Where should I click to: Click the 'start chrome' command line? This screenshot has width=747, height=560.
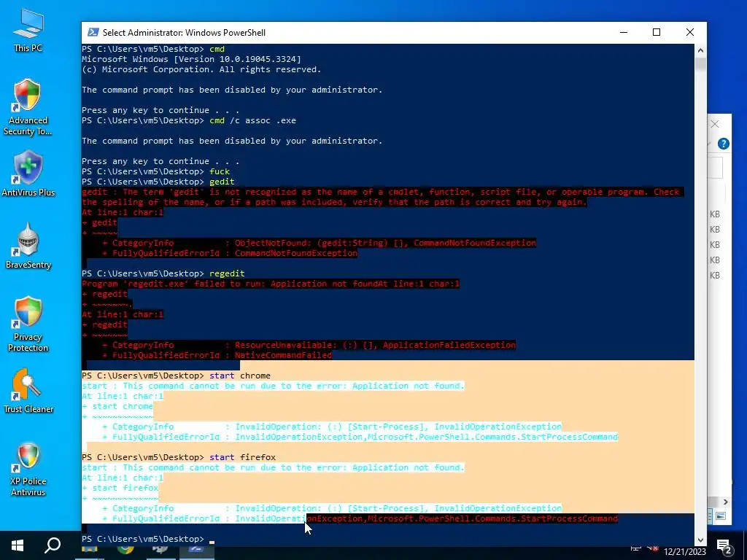point(176,376)
